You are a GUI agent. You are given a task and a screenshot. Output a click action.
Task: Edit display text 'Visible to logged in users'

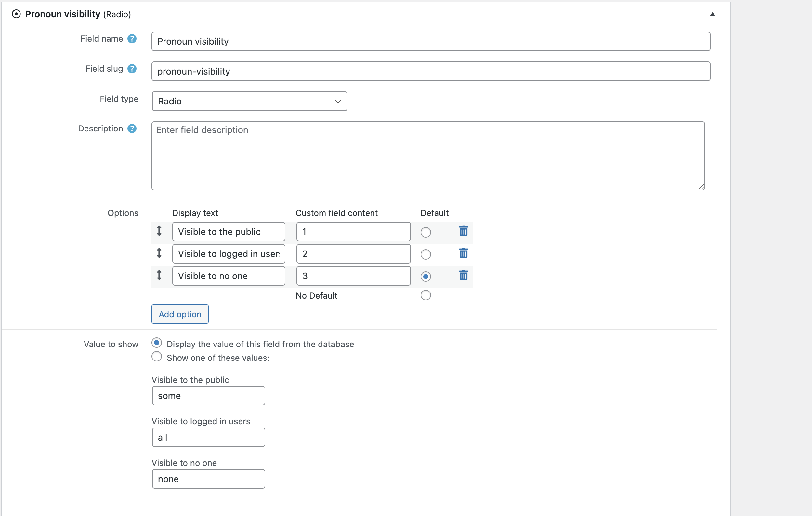coord(229,254)
